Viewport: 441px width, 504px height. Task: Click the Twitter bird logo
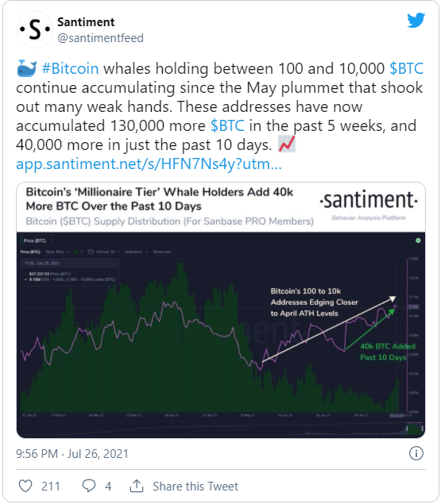pos(416,21)
